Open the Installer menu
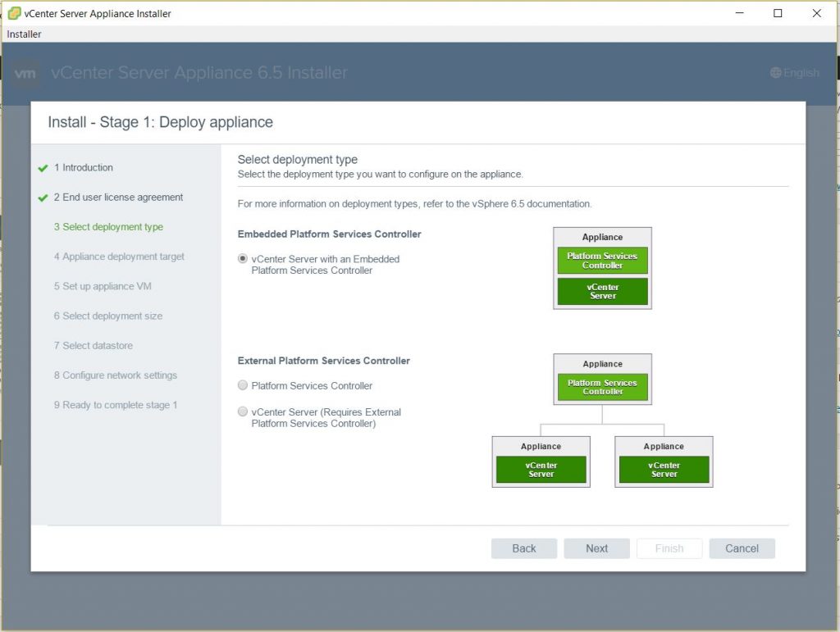This screenshot has width=840, height=632. point(24,34)
